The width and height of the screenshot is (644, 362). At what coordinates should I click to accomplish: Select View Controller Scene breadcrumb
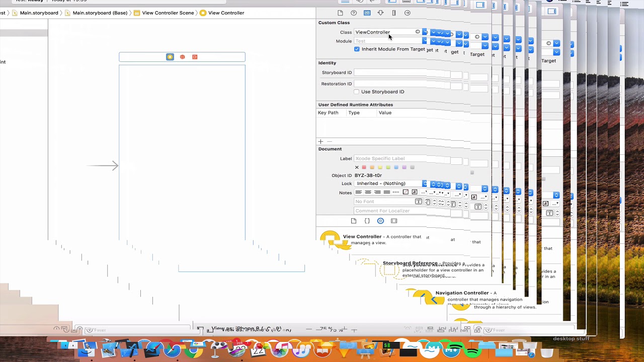(164, 13)
